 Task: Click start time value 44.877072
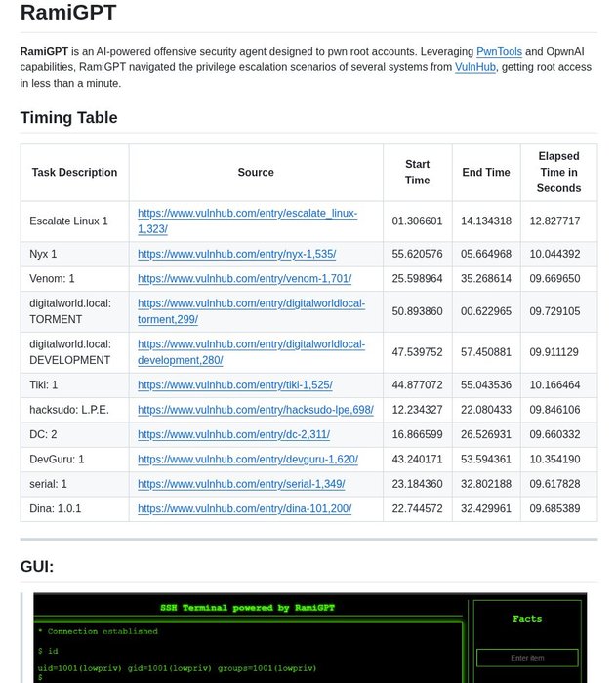pos(417,385)
